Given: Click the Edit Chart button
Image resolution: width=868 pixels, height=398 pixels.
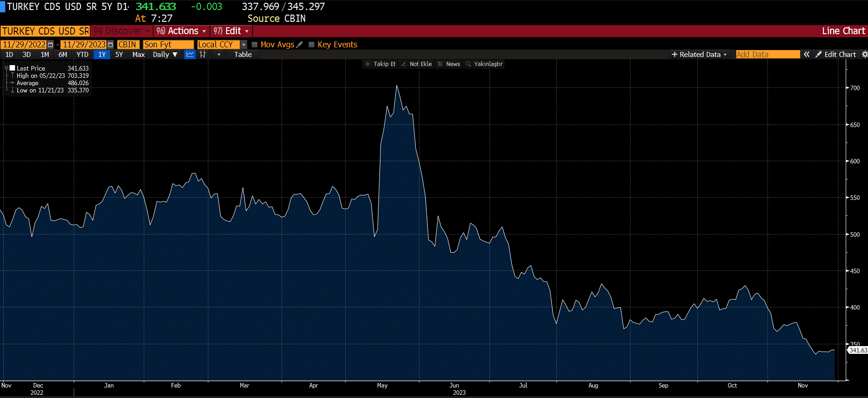Looking at the screenshot, I should point(836,55).
